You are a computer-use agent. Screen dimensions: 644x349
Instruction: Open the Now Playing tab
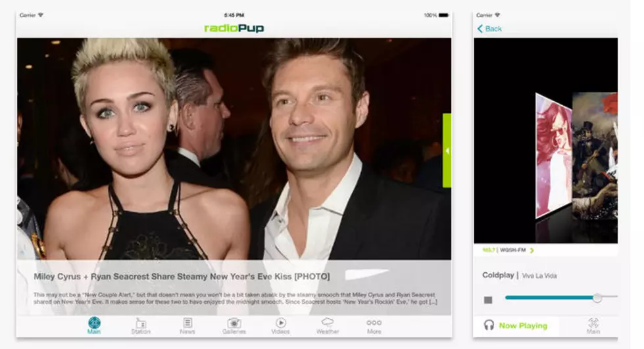click(x=516, y=325)
